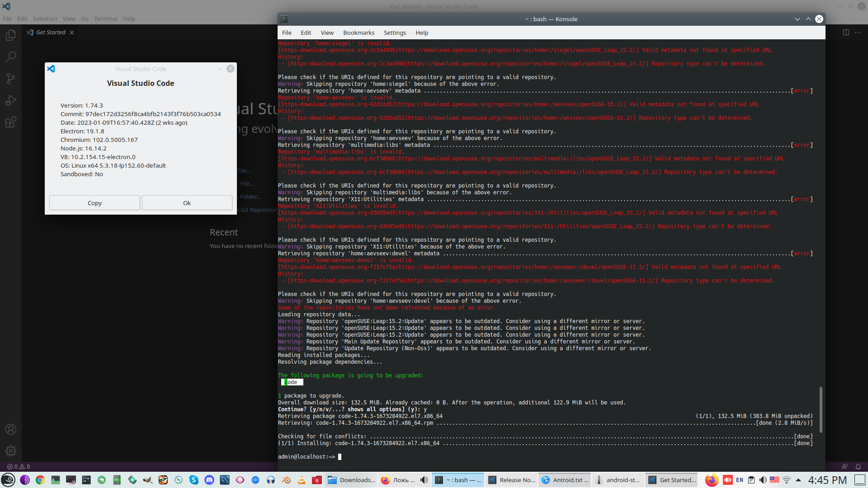Close the Get Started tab
This screenshot has height=488, width=868.
pyautogui.click(x=72, y=33)
